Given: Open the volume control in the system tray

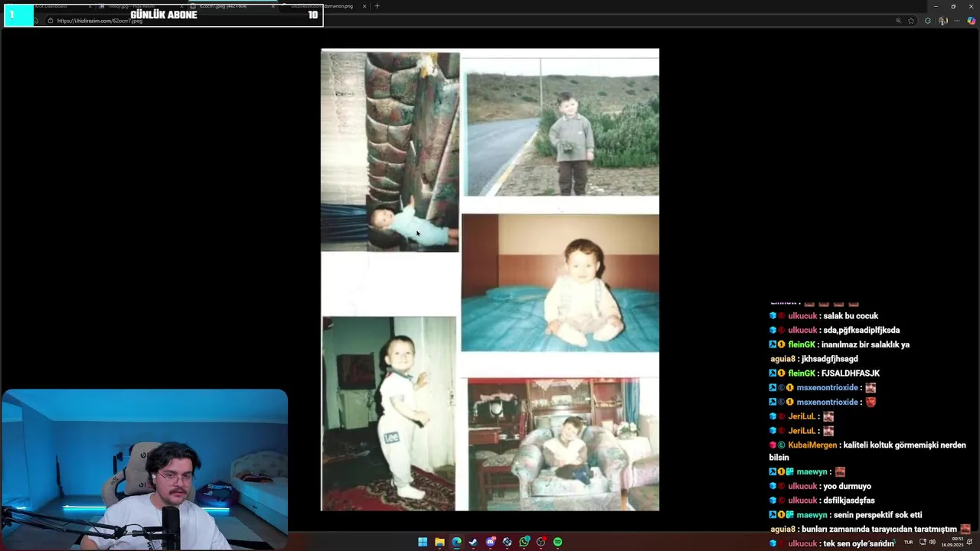Looking at the screenshot, I should [x=932, y=542].
